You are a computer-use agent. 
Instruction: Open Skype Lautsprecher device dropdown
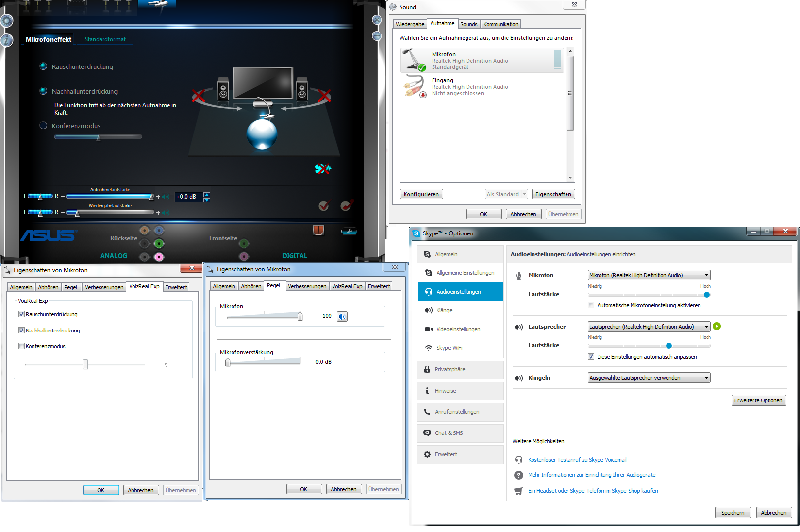click(649, 327)
